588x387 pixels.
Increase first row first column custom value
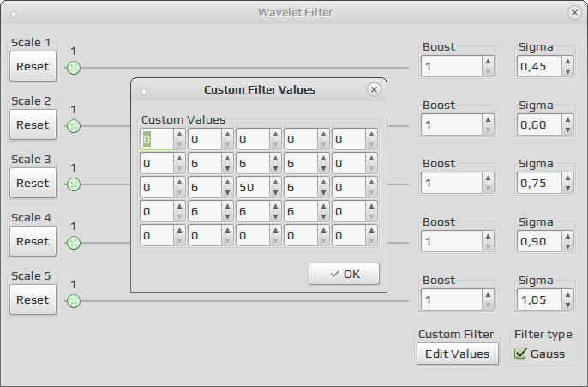pos(180,135)
